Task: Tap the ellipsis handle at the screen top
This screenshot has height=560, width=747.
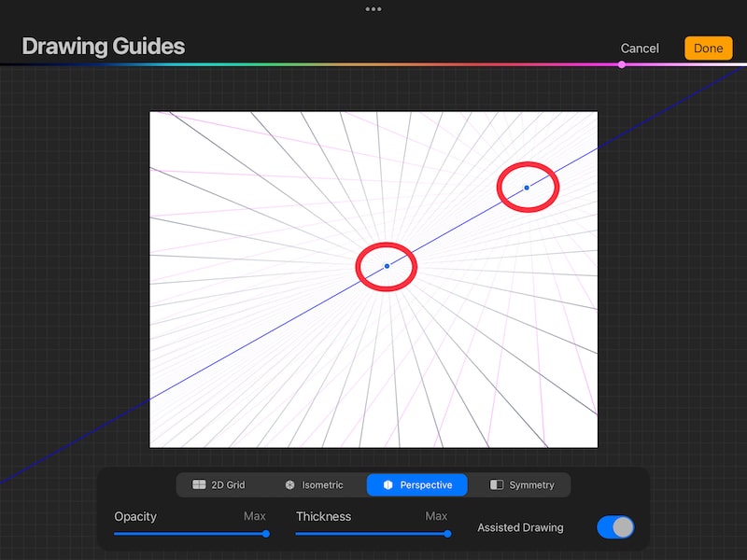Action: click(373, 10)
